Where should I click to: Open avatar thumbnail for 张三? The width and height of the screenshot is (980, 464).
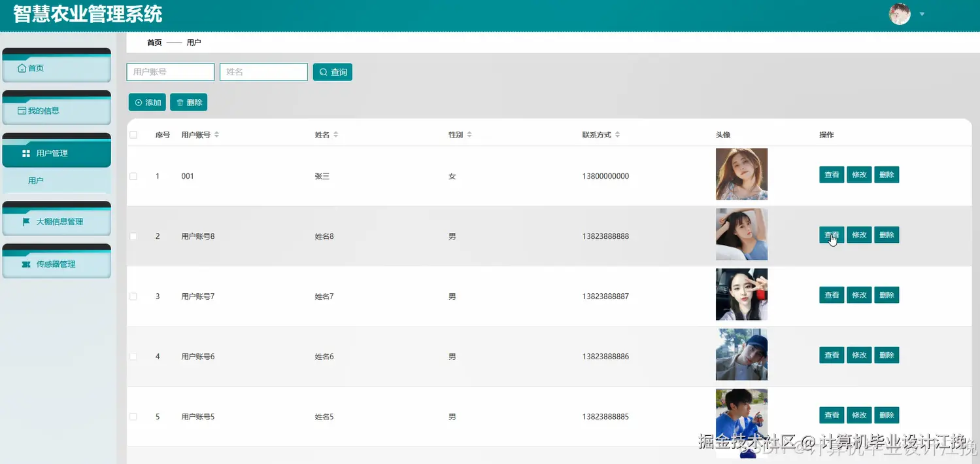click(x=741, y=174)
